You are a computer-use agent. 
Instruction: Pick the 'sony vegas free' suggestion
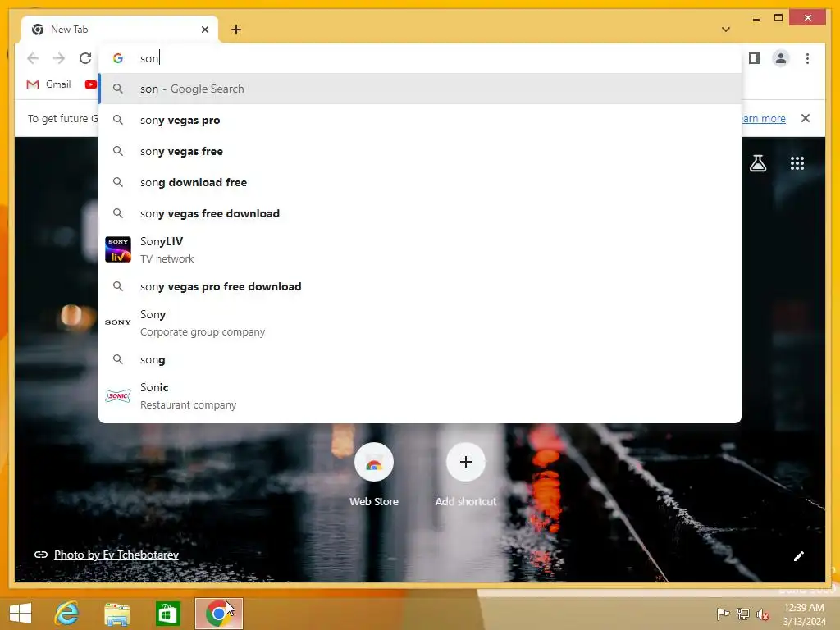pyautogui.click(x=420, y=151)
